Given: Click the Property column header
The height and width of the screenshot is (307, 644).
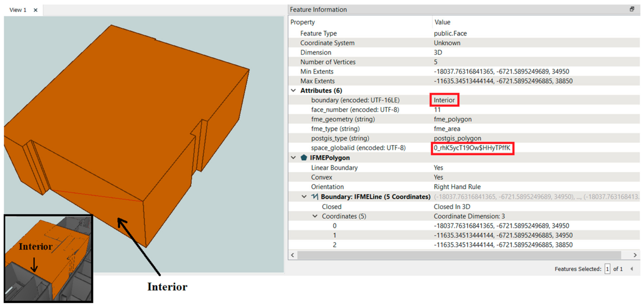Looking at the screenshot, I should 303,22.
